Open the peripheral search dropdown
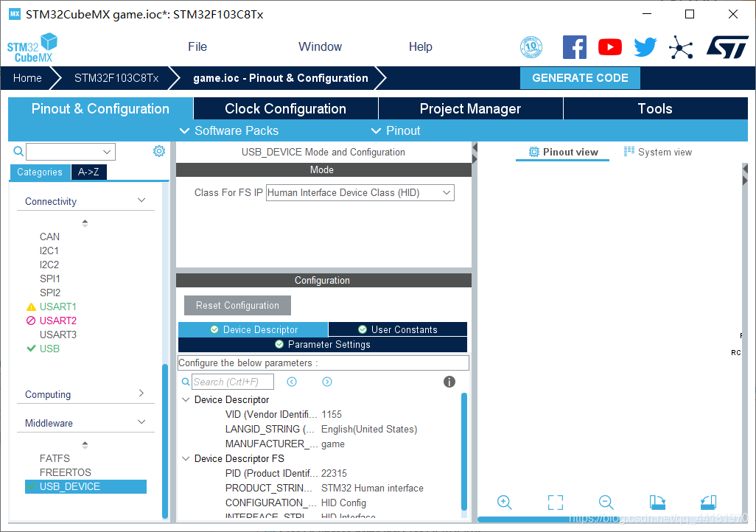The height and width of the screenshot is (532, 756). click(107, 152)
